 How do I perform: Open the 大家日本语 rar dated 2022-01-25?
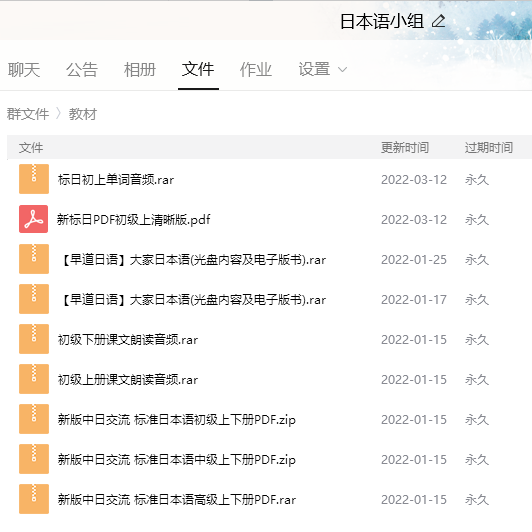point(193,260)
